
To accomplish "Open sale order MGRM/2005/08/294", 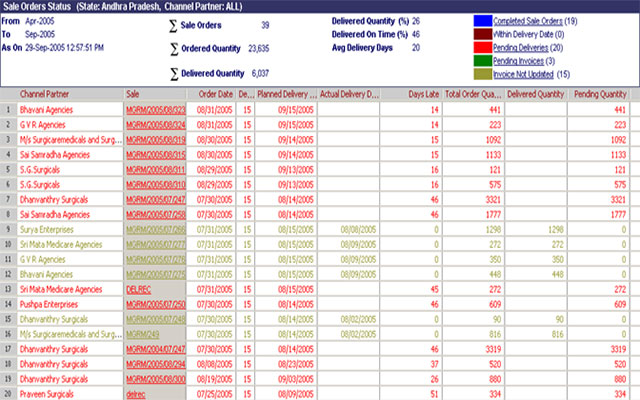I will pos(156,364).
